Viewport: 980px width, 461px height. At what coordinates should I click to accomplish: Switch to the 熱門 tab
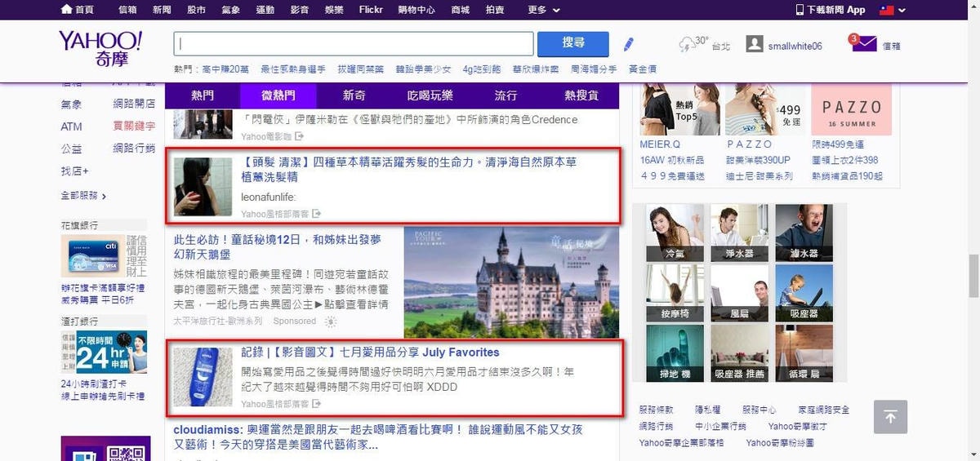point(203,95)
